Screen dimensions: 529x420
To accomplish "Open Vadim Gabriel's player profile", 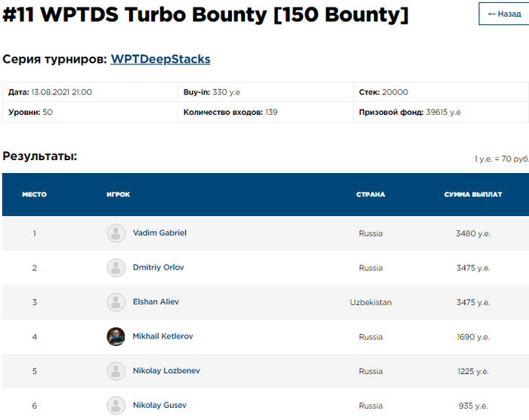I will 159,233.
